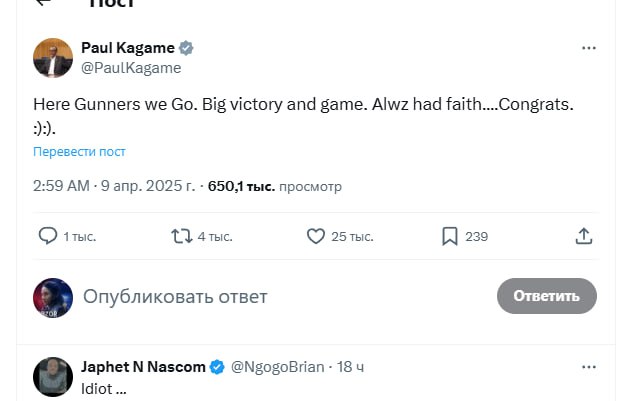Click Japhet N Nascom's verified badge
This screenshot has width=631, height=401.
pyautogui.click(x=216, y=367)
